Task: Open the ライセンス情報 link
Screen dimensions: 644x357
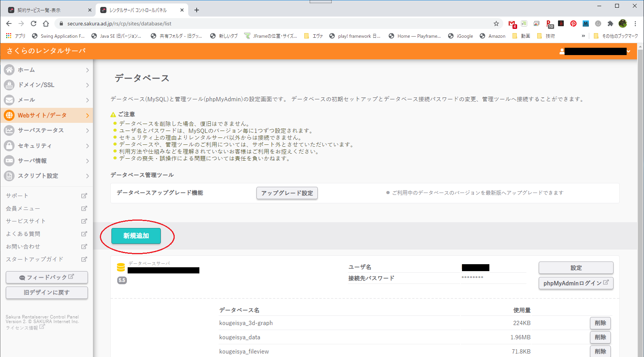Action: (x=25, y=327)
